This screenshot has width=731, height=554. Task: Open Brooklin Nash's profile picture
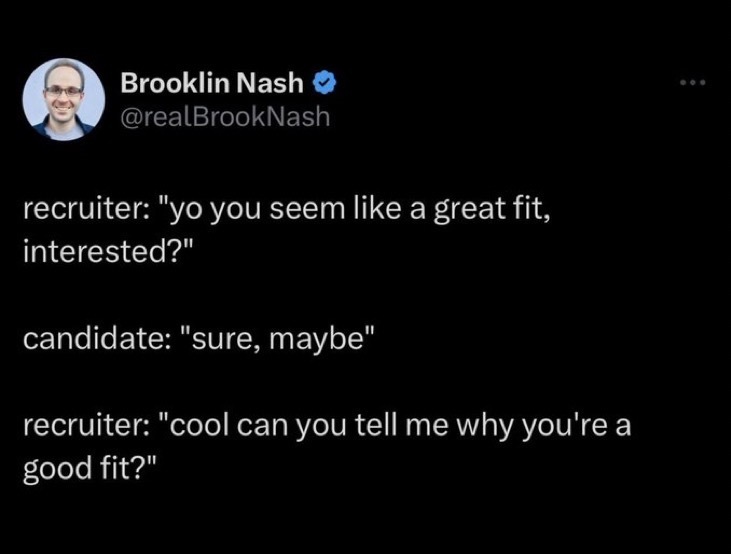pos(63,99)
